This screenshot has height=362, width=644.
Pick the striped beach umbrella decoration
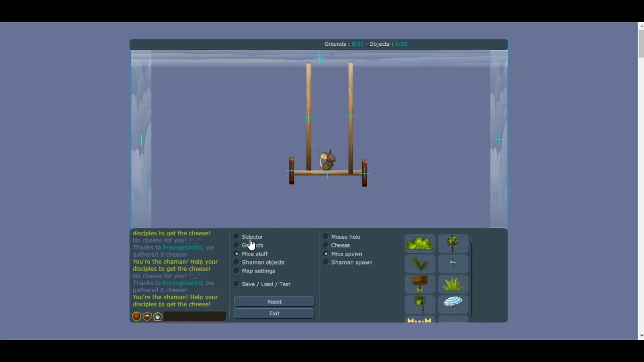point(453,303)
